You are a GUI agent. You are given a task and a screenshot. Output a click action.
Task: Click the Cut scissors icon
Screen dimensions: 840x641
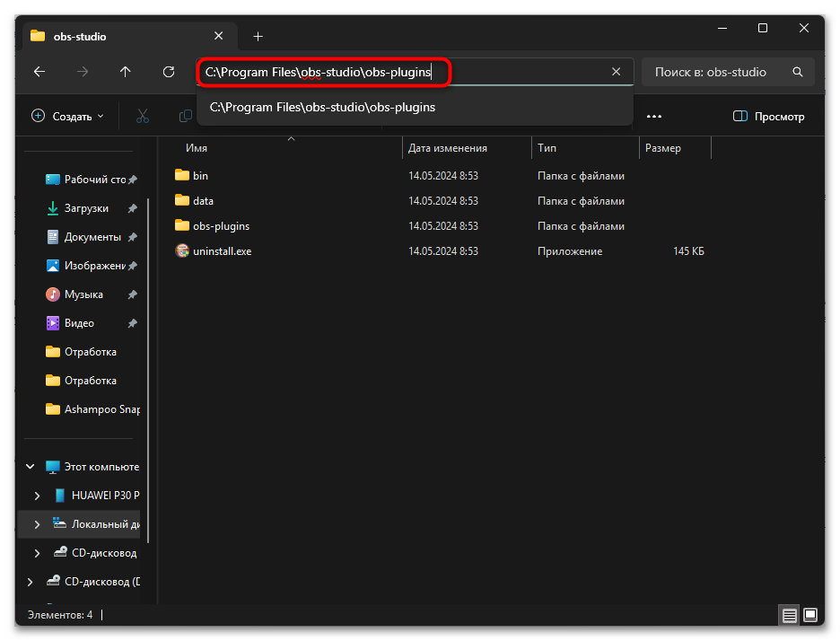pos(143,116)
